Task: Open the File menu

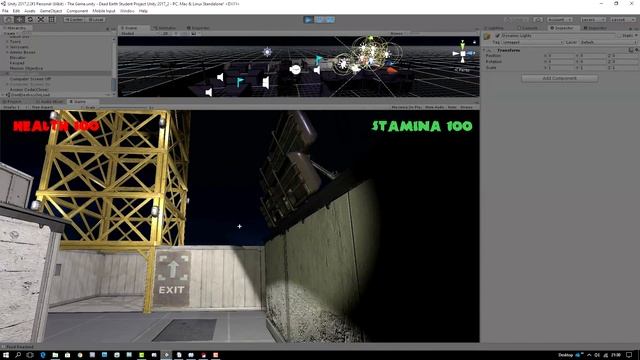Action: pos(5,11)
